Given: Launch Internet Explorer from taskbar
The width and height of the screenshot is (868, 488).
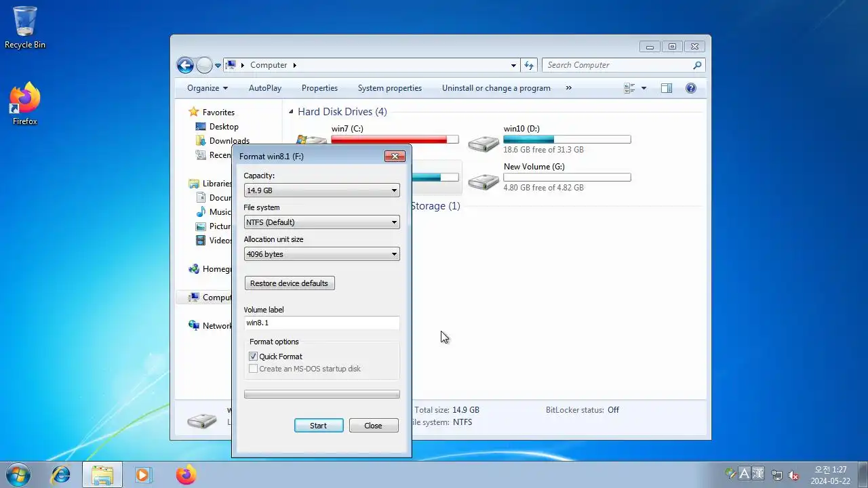Looking at the screenshot, I should 61,474.
